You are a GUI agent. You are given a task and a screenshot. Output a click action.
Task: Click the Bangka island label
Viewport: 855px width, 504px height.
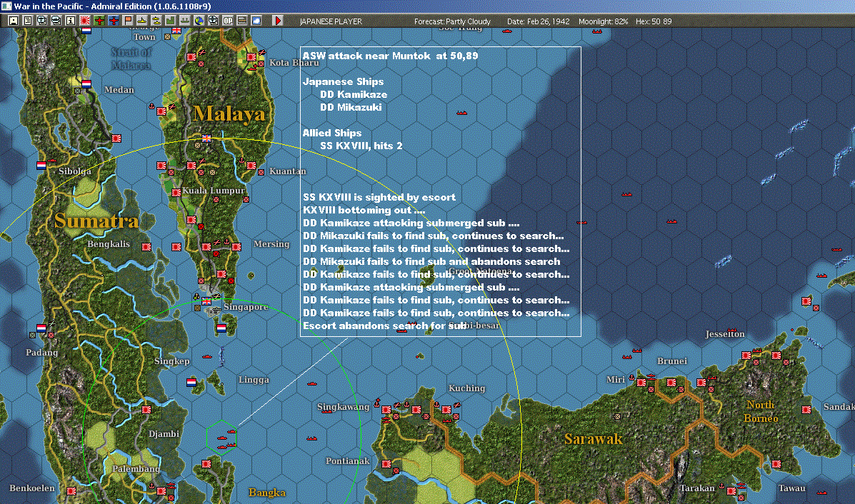pyautogui.click(x=266, y=493)
